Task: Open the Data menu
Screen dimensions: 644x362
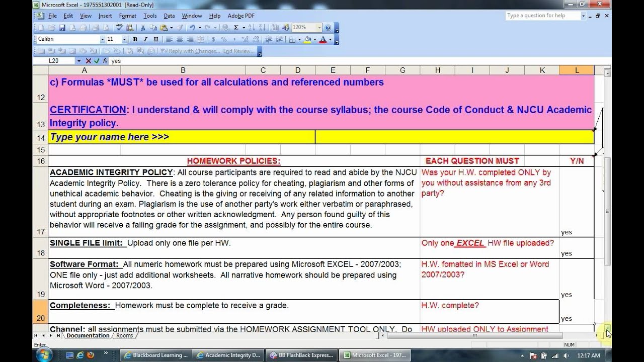Action: 169,16
